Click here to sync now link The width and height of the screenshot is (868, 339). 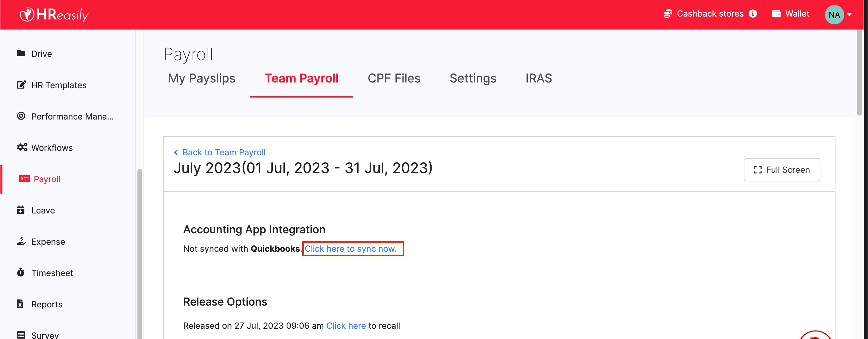pyautogui.click(x=351, y=248)
